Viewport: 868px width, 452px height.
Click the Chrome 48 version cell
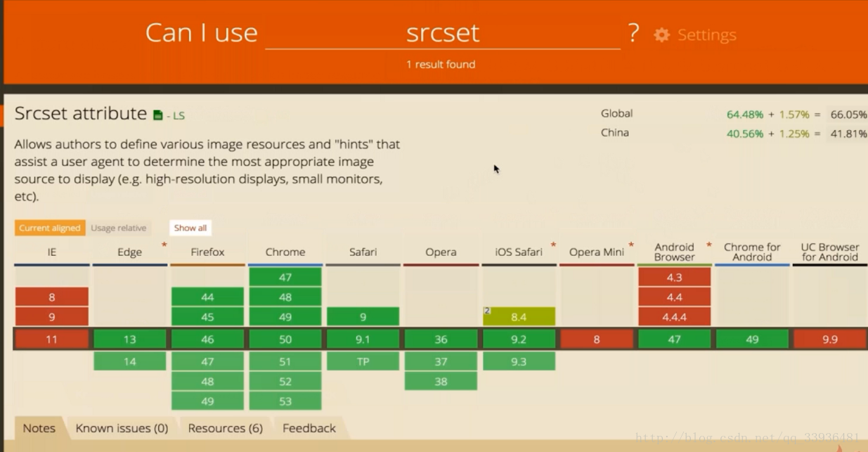click(x=285, y=297)
